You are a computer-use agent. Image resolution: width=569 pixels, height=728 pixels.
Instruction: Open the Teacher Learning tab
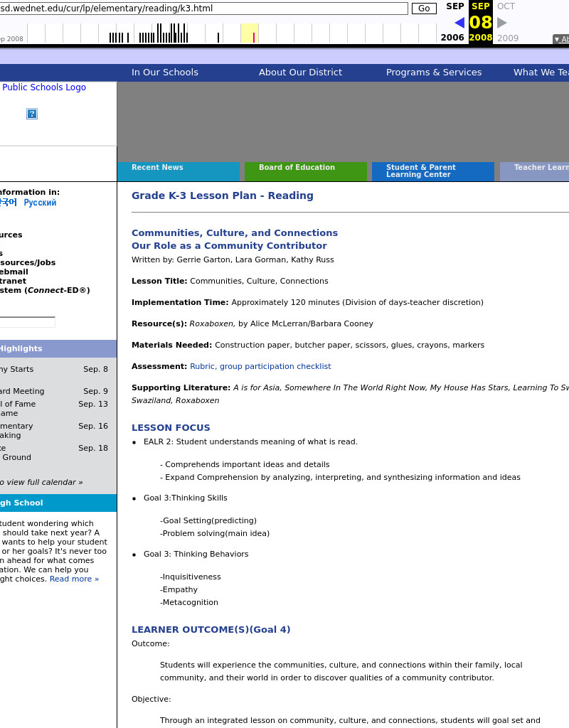(535, 171)
